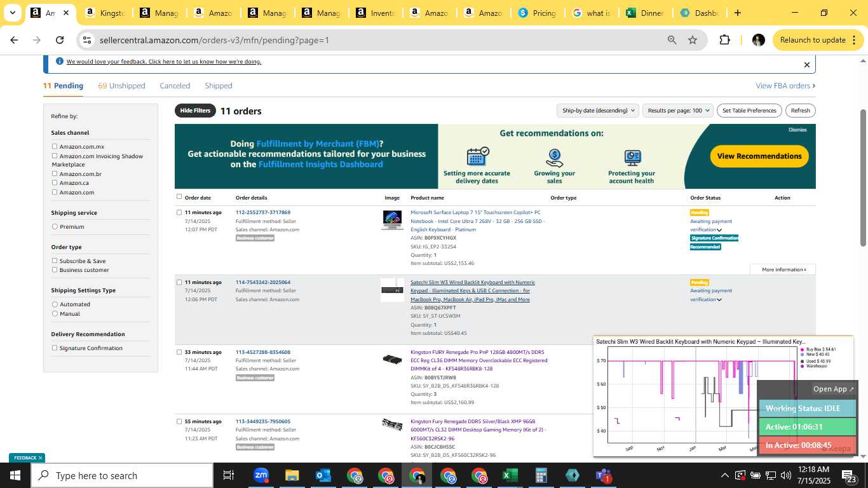868x488 pixels.
Task: Switch to the Pricing browser tab
Action: point(537,13)
